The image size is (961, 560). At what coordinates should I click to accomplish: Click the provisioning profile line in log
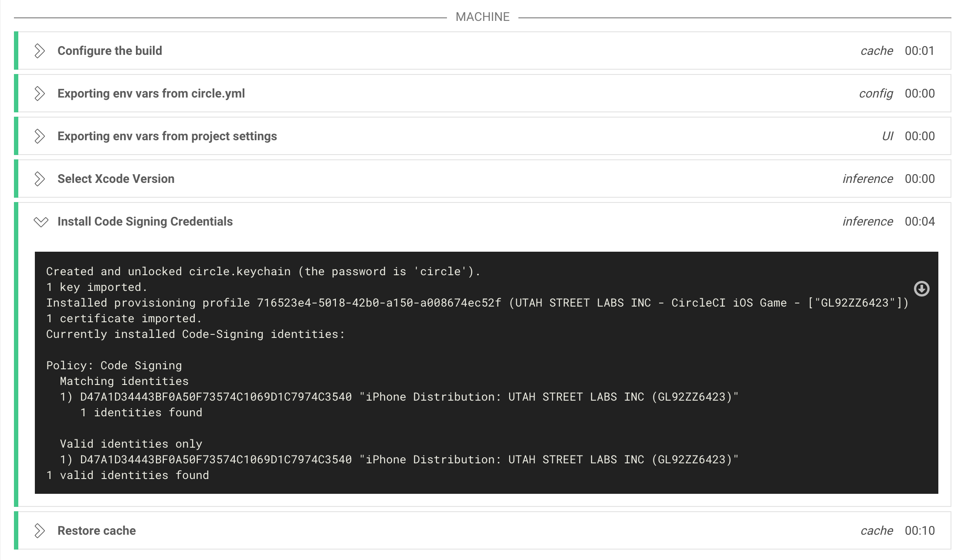click(477, 303)
